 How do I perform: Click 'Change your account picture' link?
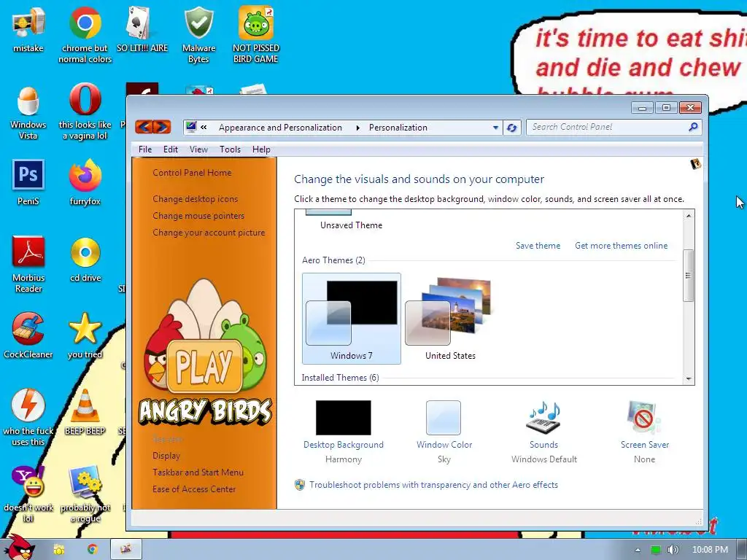209,233
